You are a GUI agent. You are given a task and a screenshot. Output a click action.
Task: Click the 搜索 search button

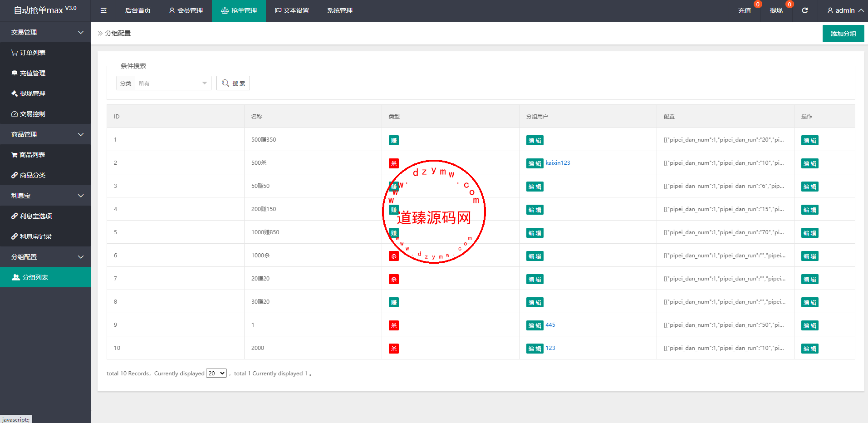pyautogui.click(x=233, y=83)
